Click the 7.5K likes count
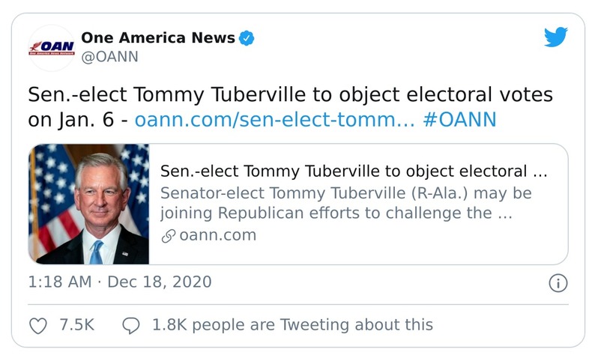 (x=76, y=325)
